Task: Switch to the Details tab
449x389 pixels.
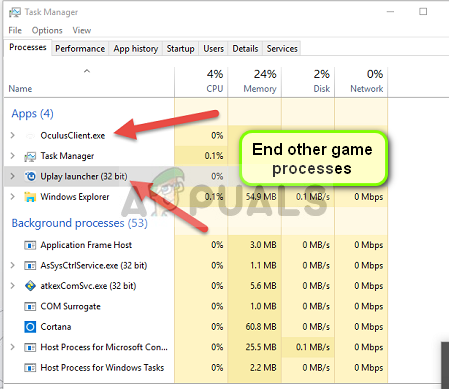Action: point(245,49)
